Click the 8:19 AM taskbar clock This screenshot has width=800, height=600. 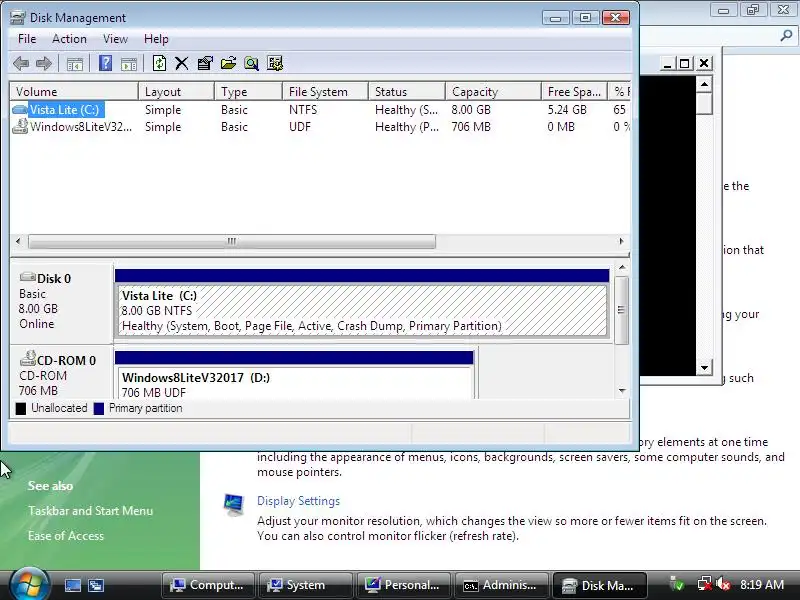click(762, 585)
